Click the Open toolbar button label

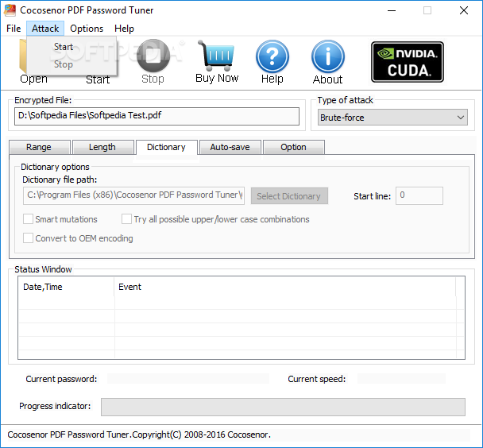click(33, 79)
